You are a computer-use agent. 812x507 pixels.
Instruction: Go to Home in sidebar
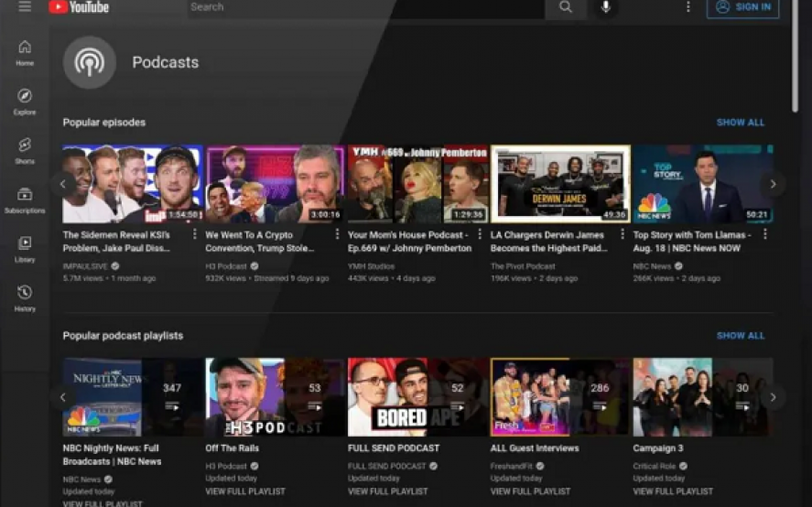point(25,53)
